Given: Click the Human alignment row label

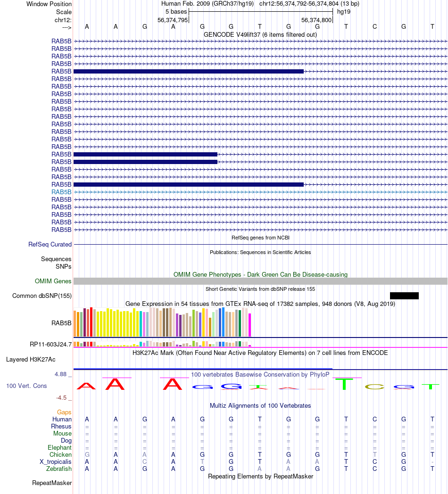Looking at the screenshot, I should (x=62, y=420).
